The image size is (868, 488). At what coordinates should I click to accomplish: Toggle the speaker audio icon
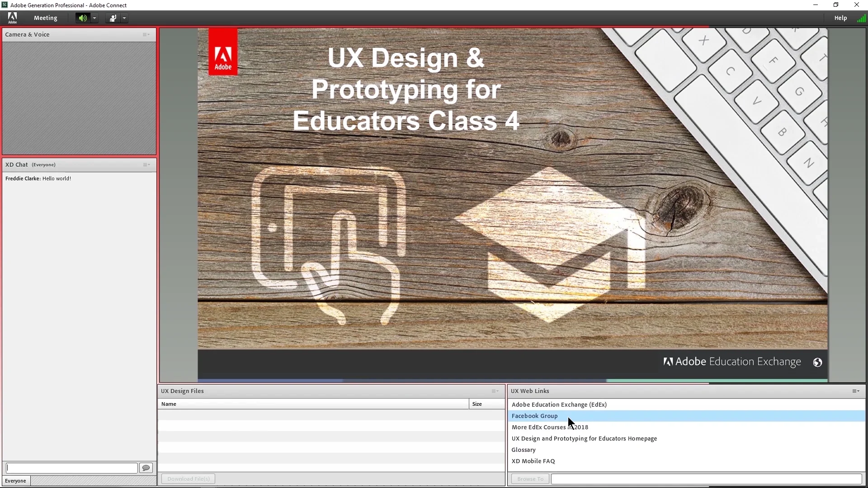click(x=82, y=18)
